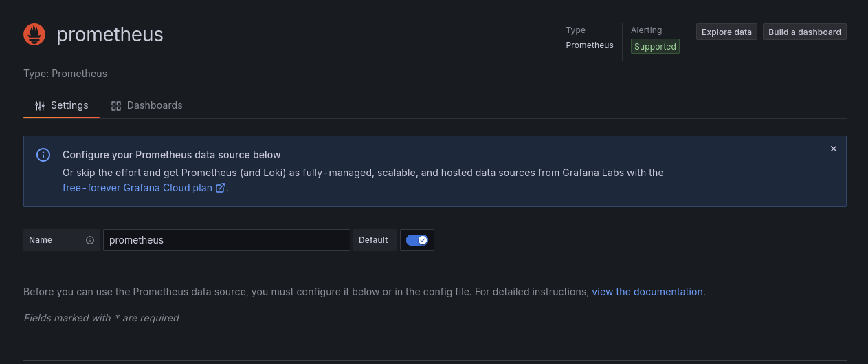Show the Name field info tooltip icon
The height and width of the screenshot is (364, 868).
coord(90,240)
